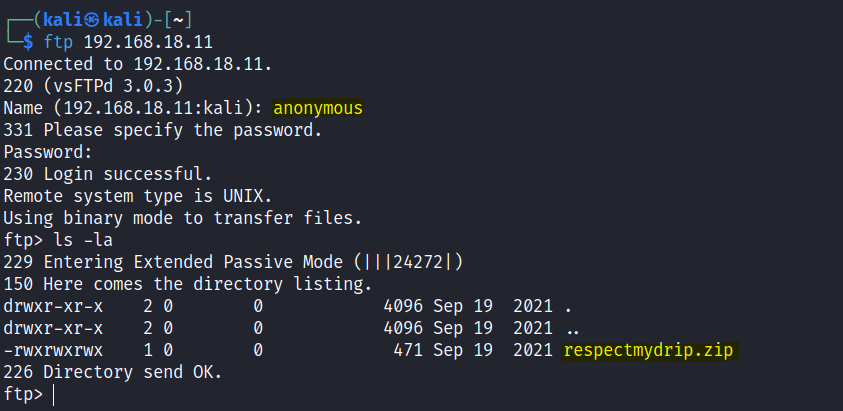Click the '230 Login successful.' message
Screen dimensions: 843x411
pos(108,174)
